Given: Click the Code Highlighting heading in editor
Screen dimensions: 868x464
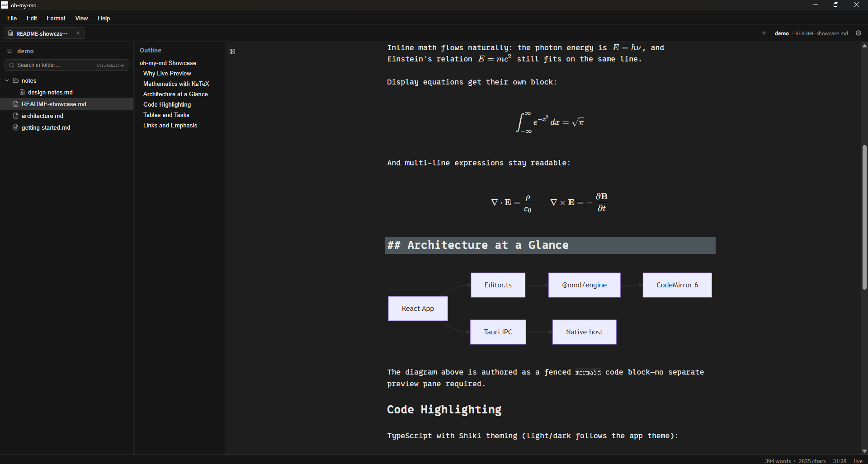Looking at the screenshot, I should pos(444,409).
